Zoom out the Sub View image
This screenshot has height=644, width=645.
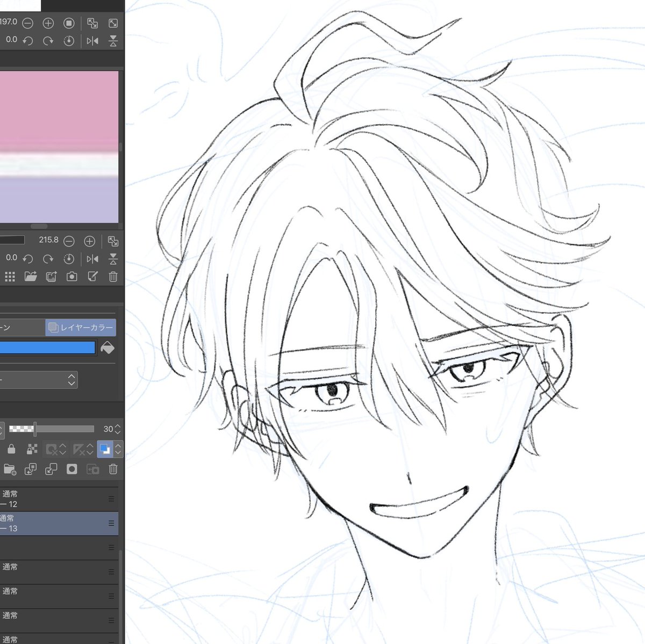(x=69, y=241)
